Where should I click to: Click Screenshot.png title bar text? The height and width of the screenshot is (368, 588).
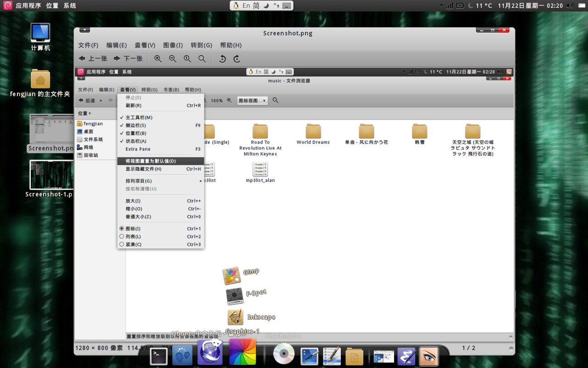click(288, 33)
